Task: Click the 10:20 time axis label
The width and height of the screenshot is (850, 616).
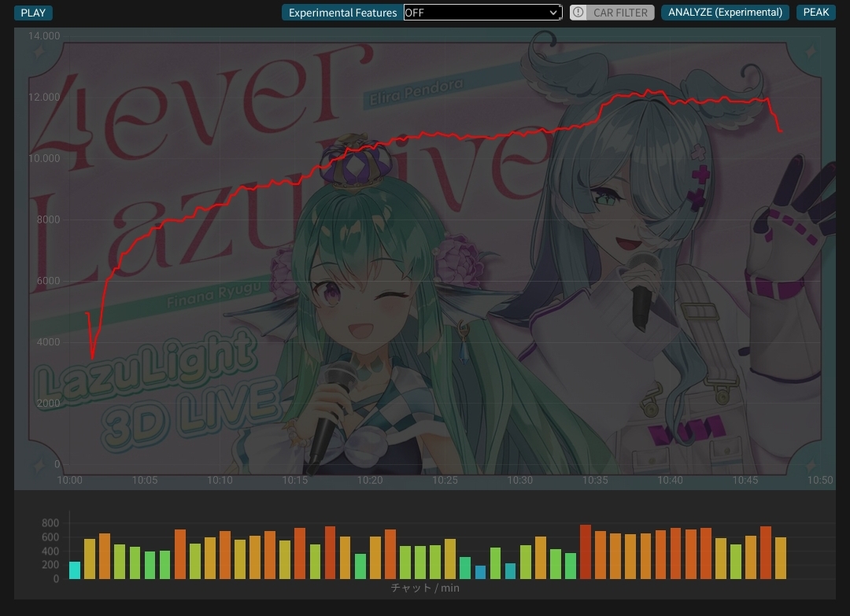Action: coord(370,480)
